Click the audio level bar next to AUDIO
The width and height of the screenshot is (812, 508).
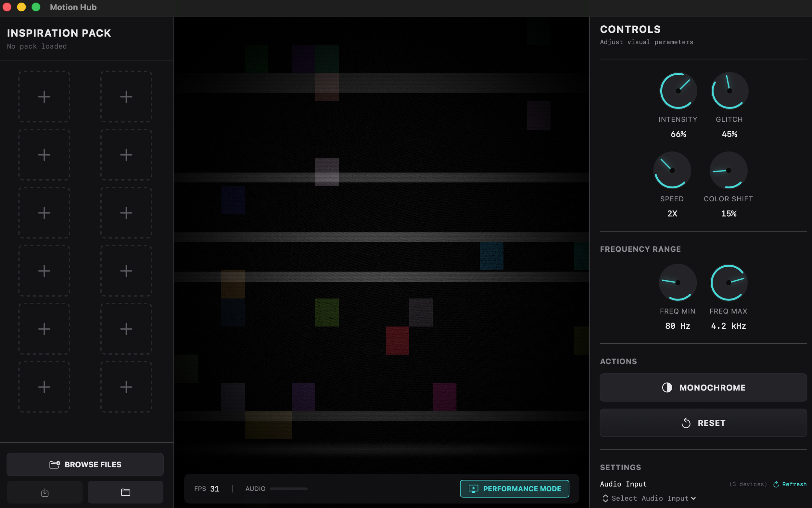point(288,489)
